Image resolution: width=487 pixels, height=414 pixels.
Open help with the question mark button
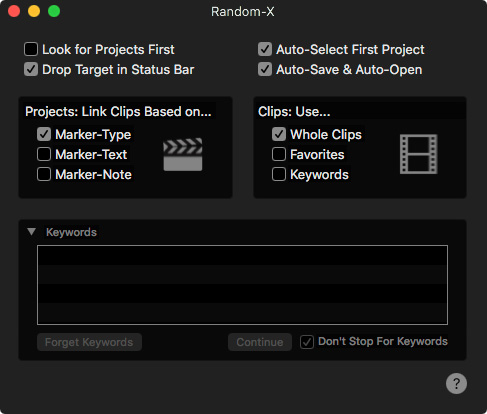456,383
